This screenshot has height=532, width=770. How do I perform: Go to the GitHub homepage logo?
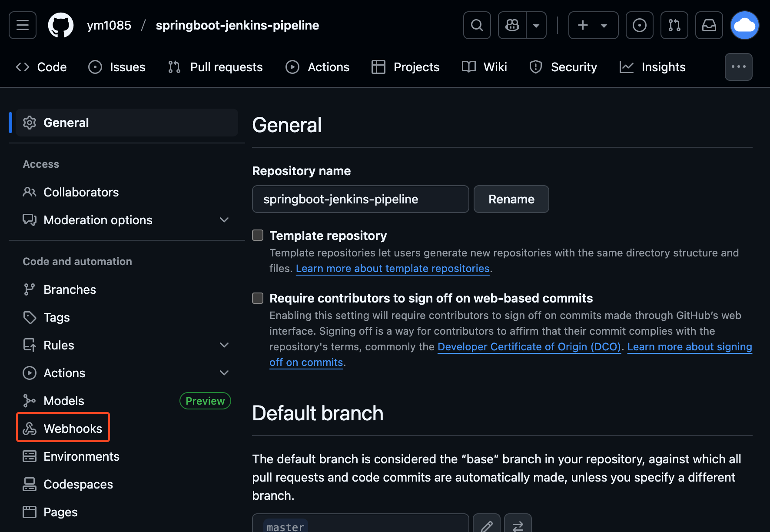(x=61, y=25)
